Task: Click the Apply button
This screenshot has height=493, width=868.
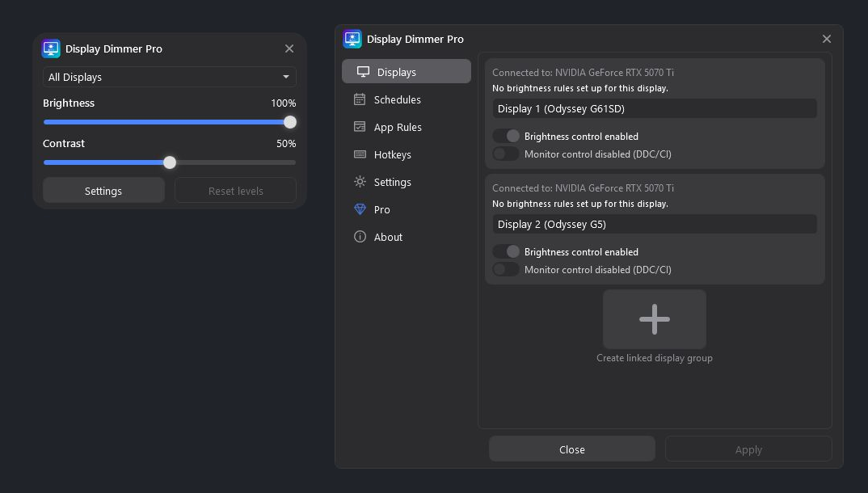Action: [x=748, y=449]
